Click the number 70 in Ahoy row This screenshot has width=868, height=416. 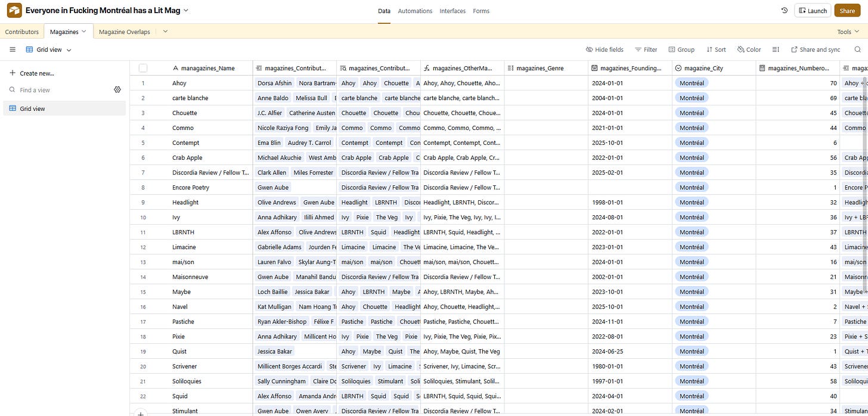coord(833,83)
